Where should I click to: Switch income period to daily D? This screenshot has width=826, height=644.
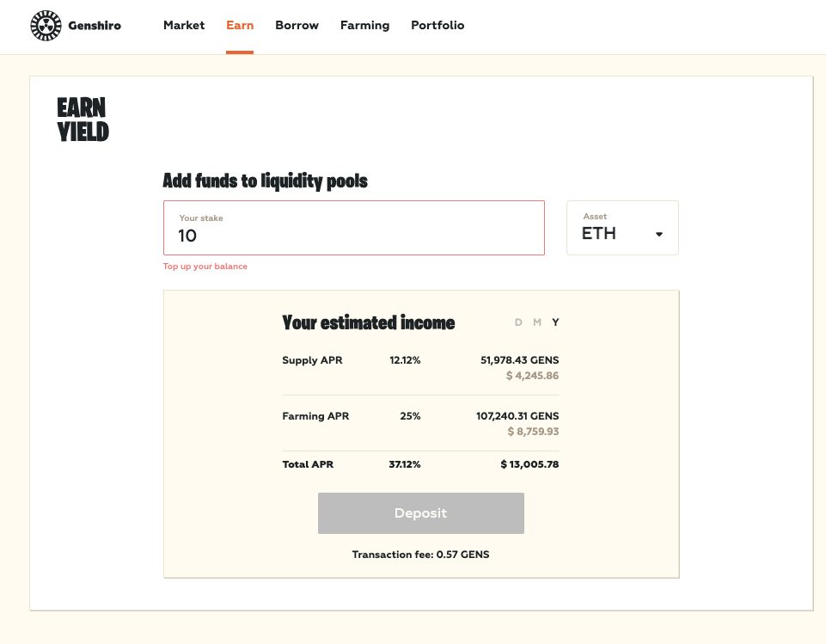pos(518,322)
